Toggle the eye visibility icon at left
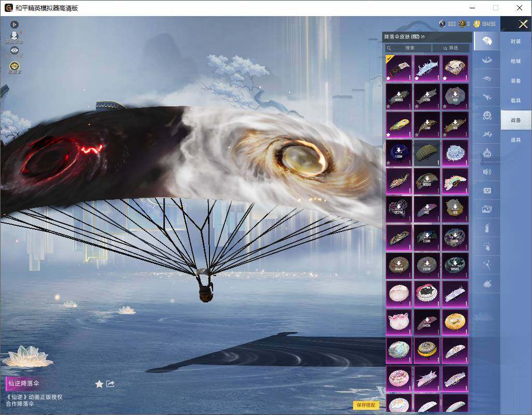The width and height of the screenshot is (532, 415). click(14, 50)
